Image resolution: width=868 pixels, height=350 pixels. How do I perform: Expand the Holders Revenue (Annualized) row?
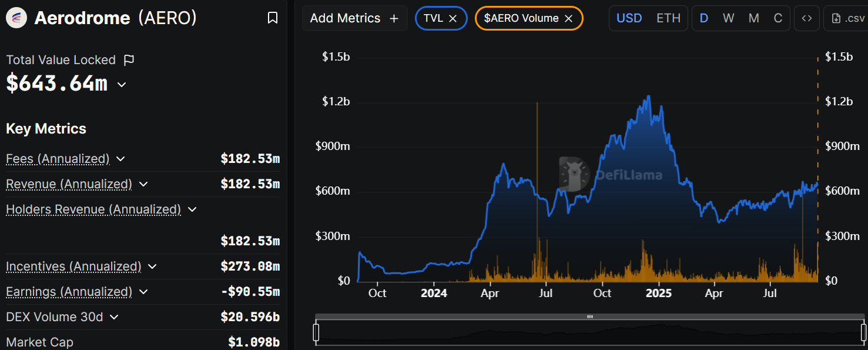click(x=192, y=209)
